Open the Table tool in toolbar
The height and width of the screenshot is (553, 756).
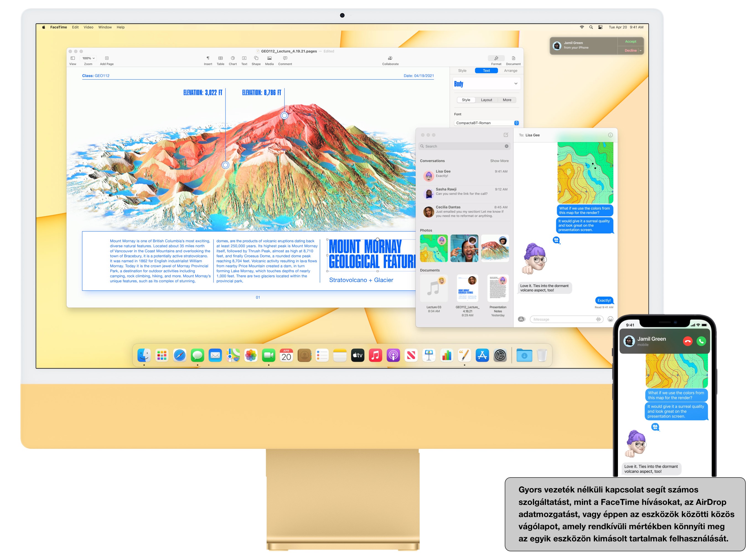point(220,58)
